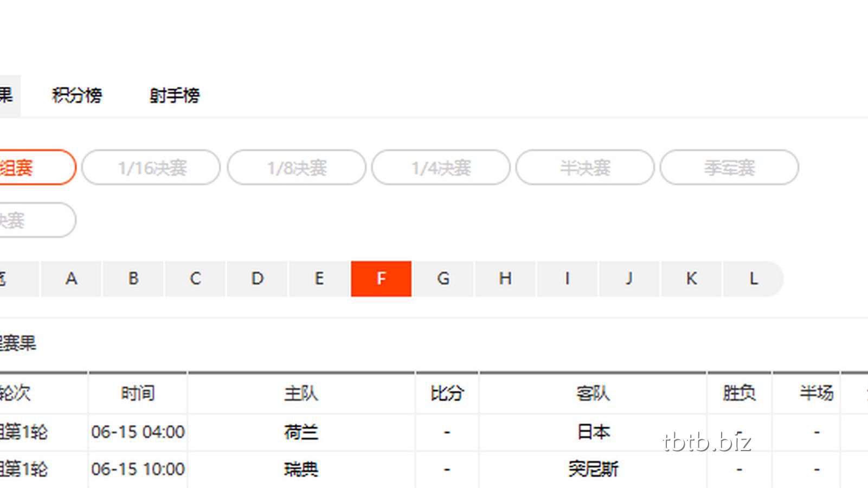
Task: Switch to group I tab
Action: [568, 279]
